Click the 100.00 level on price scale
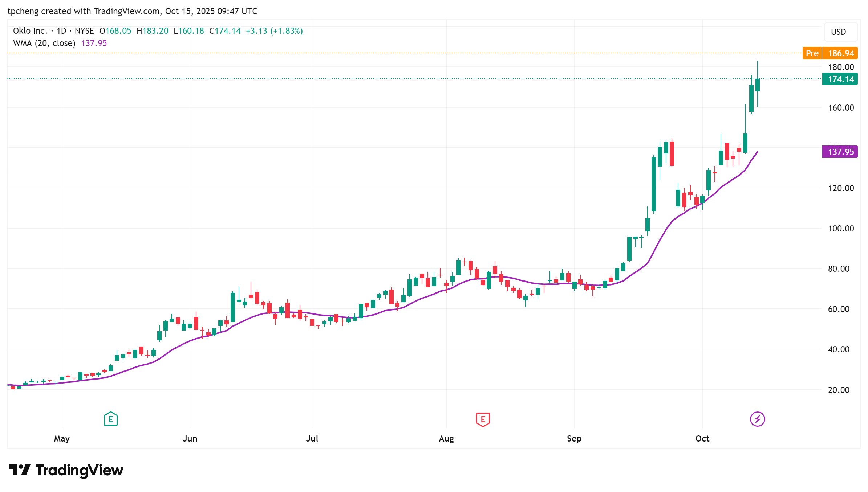The image size is (868, 492). [x=840, y=229]
